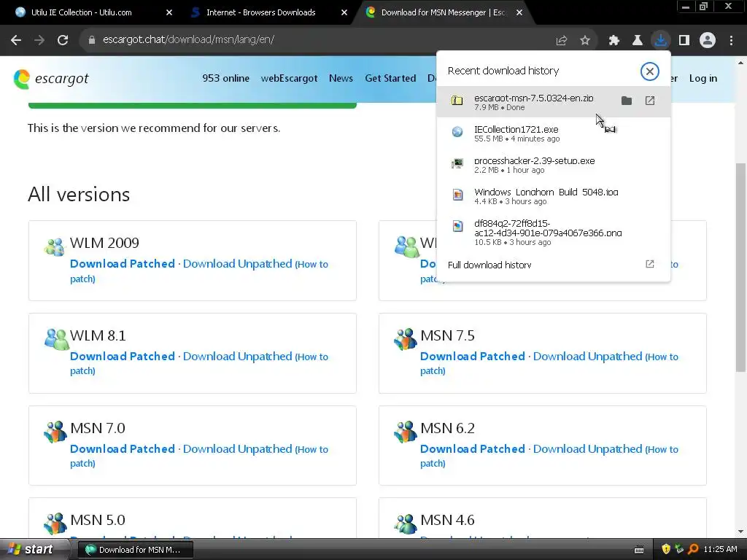The image size is (747, 560).
Task: Click the browser forward arrow
Action: pyautogui.click(x=39, y=40)
